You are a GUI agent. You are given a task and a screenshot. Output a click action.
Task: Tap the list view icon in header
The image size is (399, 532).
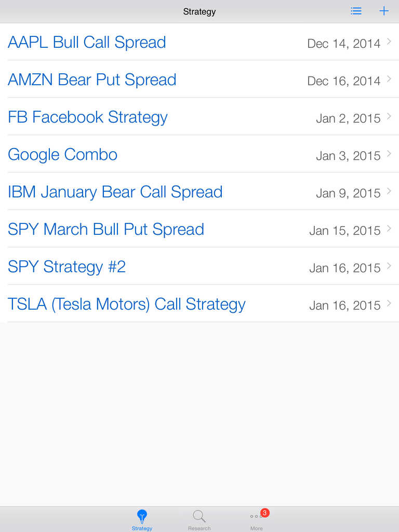coord(356,11)
